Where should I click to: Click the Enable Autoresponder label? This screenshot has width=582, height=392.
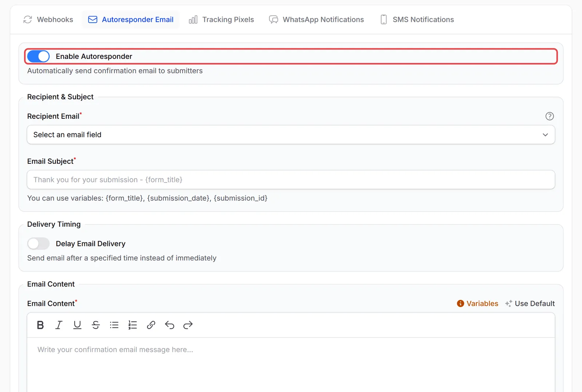pyautogui.click(x=94, y=56)
